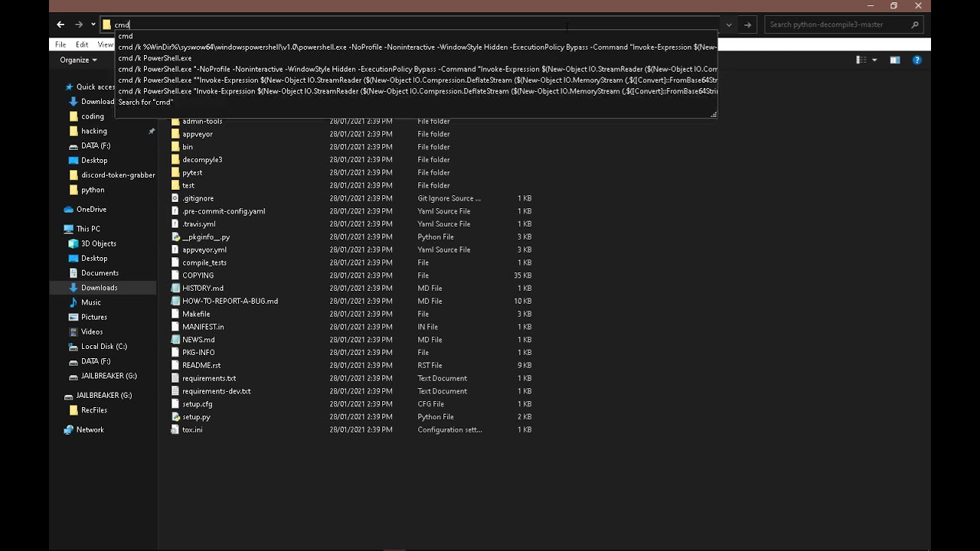
Task: Open Quick access in navigation pane
Action: click(x=90, y=86)
